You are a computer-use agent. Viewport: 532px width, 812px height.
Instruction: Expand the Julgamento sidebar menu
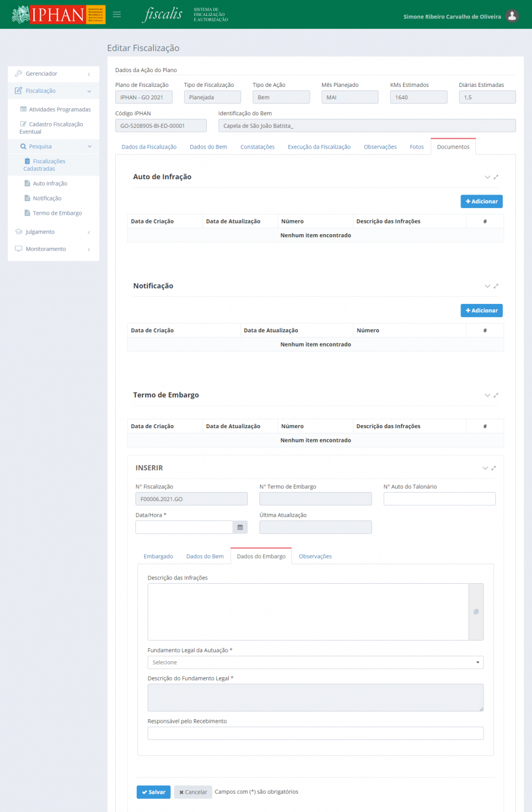point(53,232)
